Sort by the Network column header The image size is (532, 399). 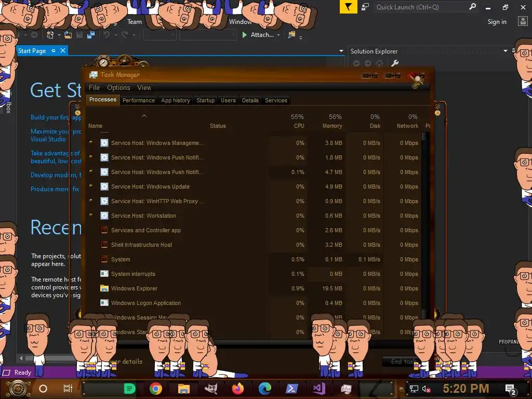(407, 126)
